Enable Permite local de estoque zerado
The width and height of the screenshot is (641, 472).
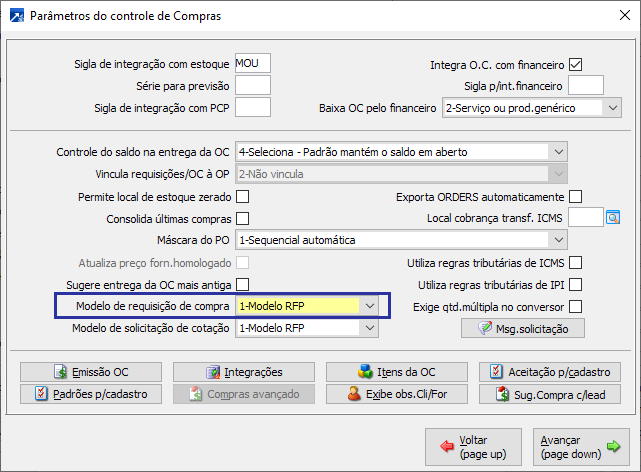click(x=242, y=197)
